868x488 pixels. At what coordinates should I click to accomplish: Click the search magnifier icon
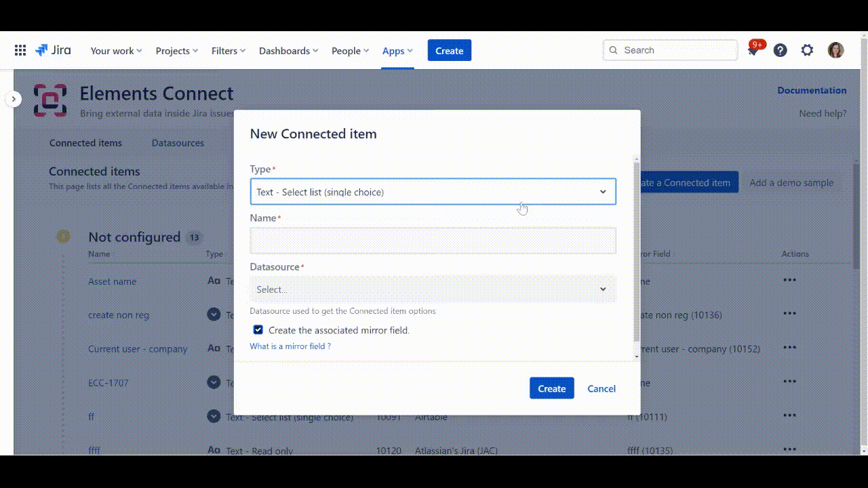coord(613,50)
